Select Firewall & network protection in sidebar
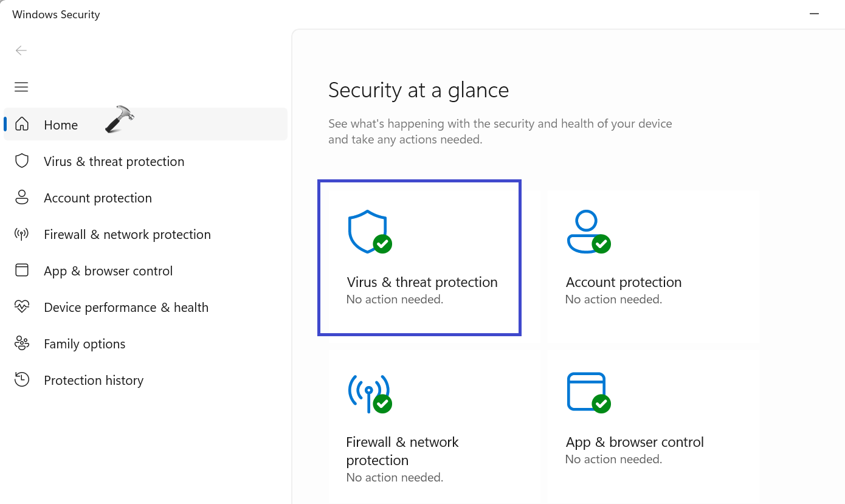 (x=127, y=235)
